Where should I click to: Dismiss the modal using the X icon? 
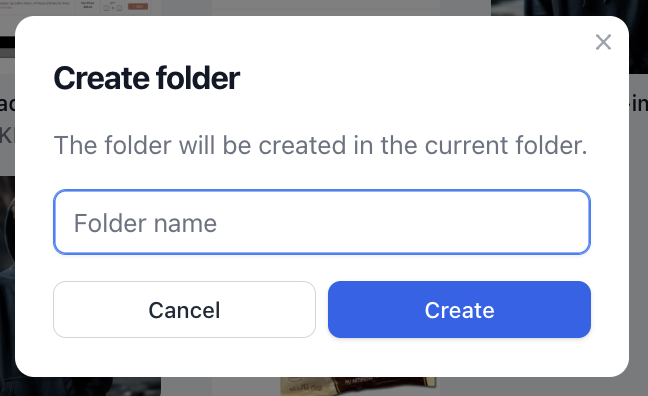click(603, 42)
